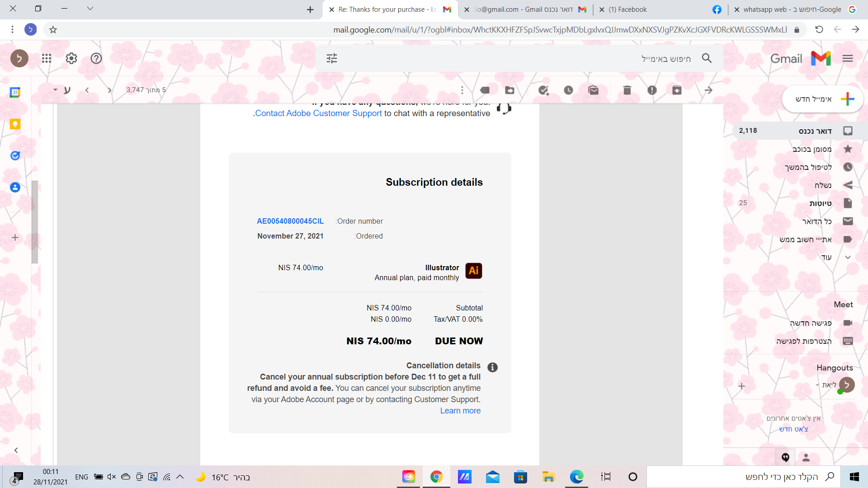Toggle the bookmark star in the address bar
868x488 pixels.
tap(53, 29)
